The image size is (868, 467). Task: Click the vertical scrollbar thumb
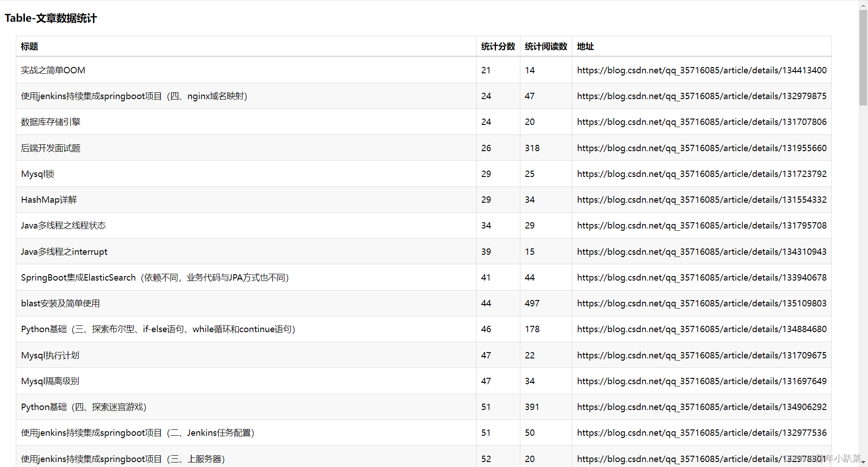863,57
